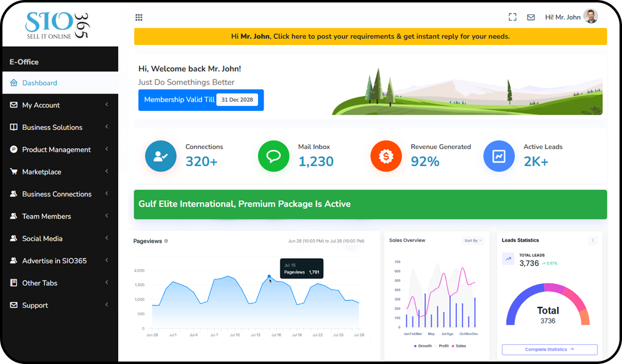Open Leads Statistics three-dot options menu
The height and width of the screenshot is (364, 622).
tap(592, 241)
